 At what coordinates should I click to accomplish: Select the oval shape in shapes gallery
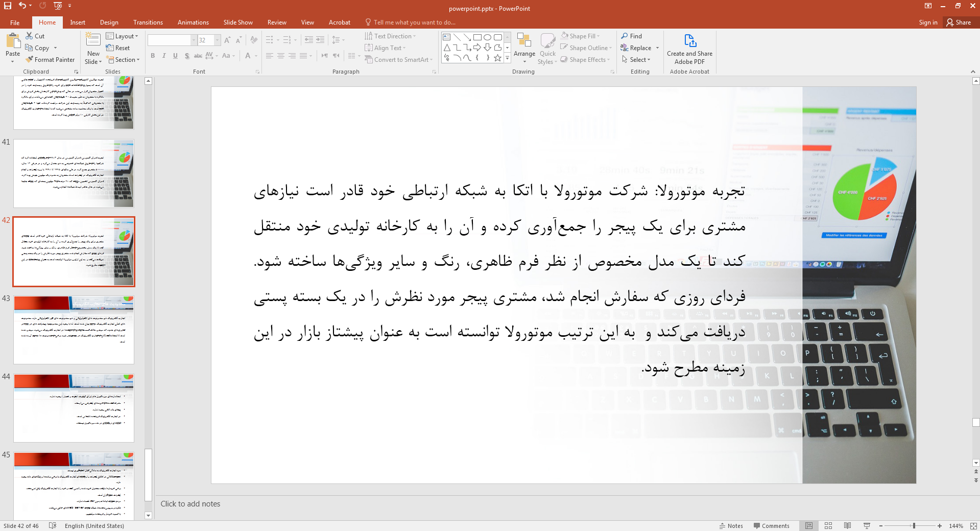click(x=488, y=37)
